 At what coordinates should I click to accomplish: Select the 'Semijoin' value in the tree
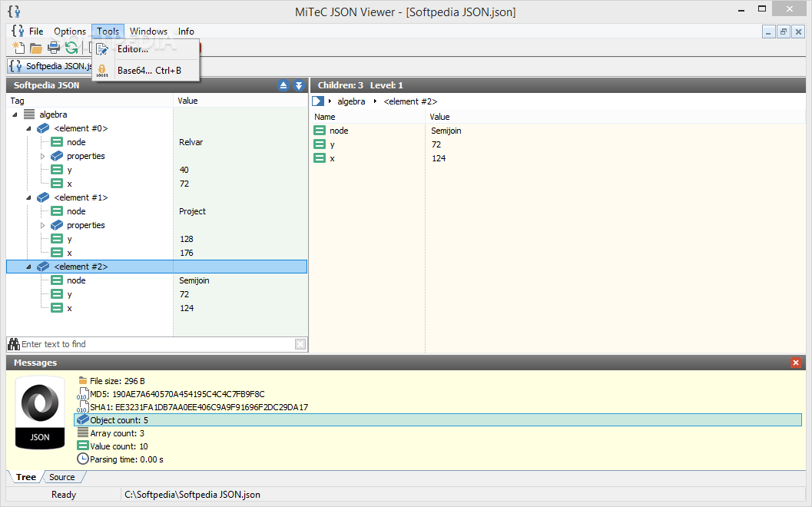point(194,280)
